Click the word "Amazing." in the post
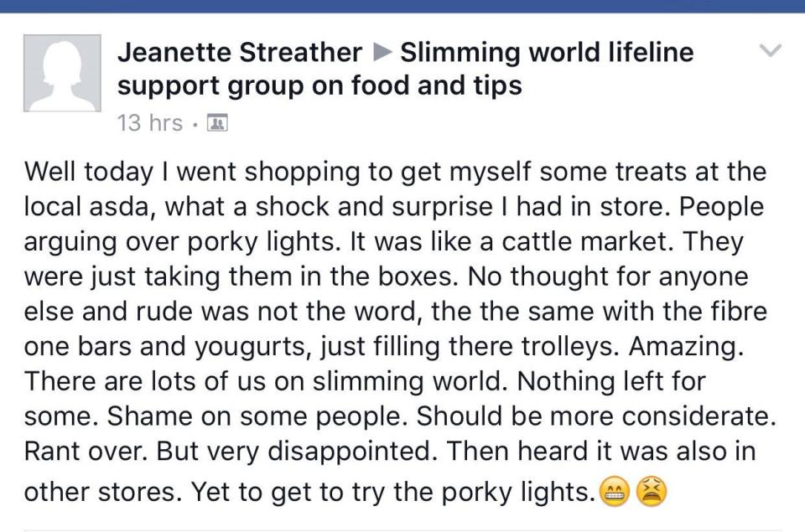805x532 pixels. click(686, 347)
